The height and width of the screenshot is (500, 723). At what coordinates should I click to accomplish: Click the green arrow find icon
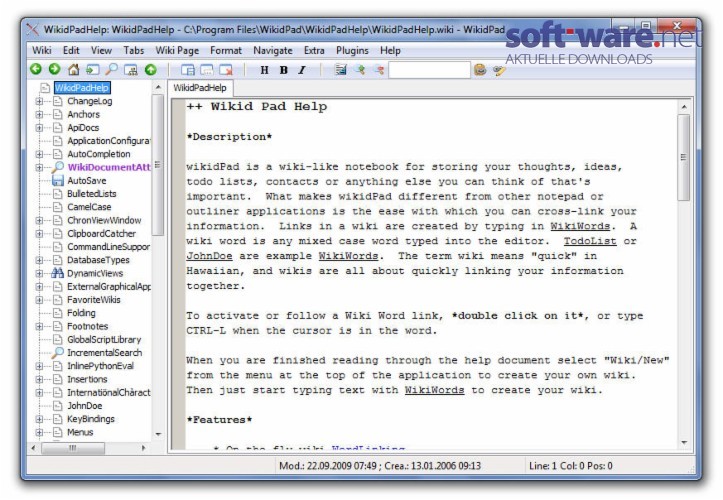[x=360, y=70]
